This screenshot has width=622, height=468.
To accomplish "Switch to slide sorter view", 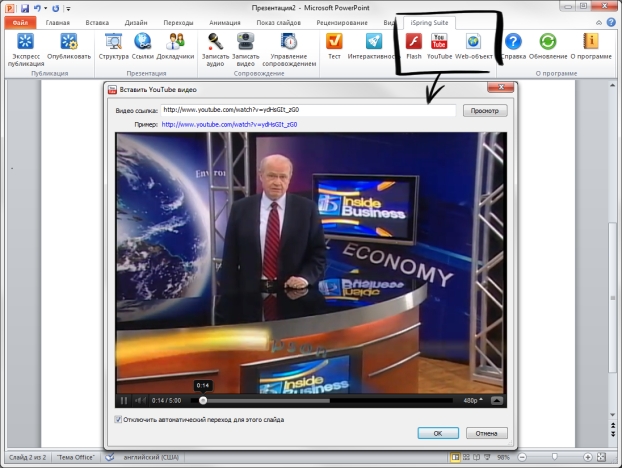I will 466,457.
